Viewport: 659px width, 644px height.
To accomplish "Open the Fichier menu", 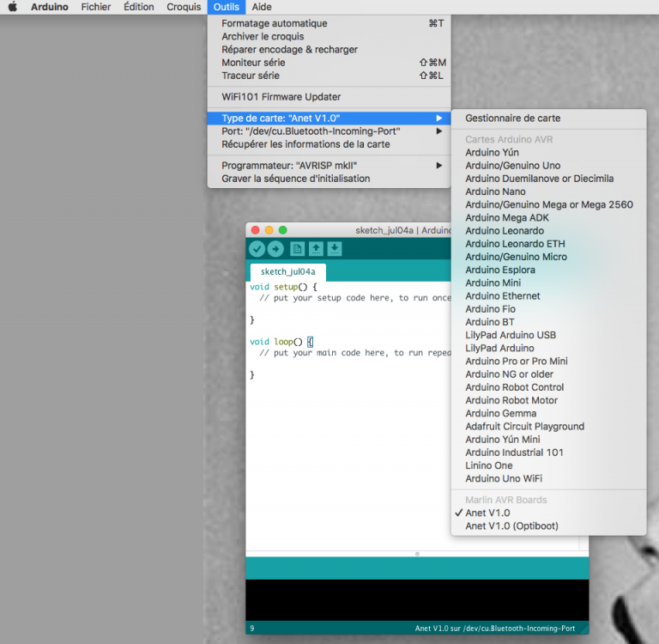I will 96,7.
